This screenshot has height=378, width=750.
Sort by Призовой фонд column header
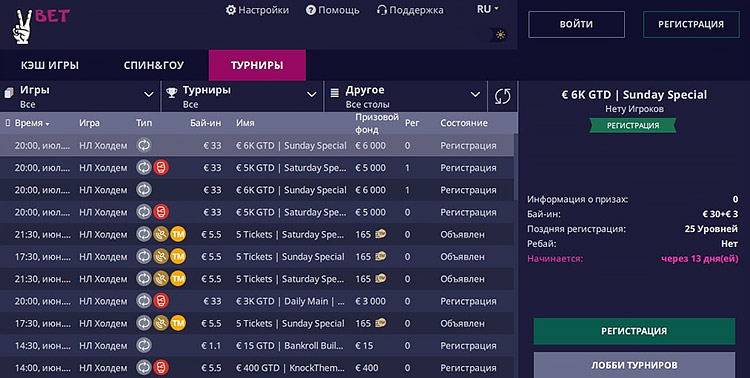(377, 123)
